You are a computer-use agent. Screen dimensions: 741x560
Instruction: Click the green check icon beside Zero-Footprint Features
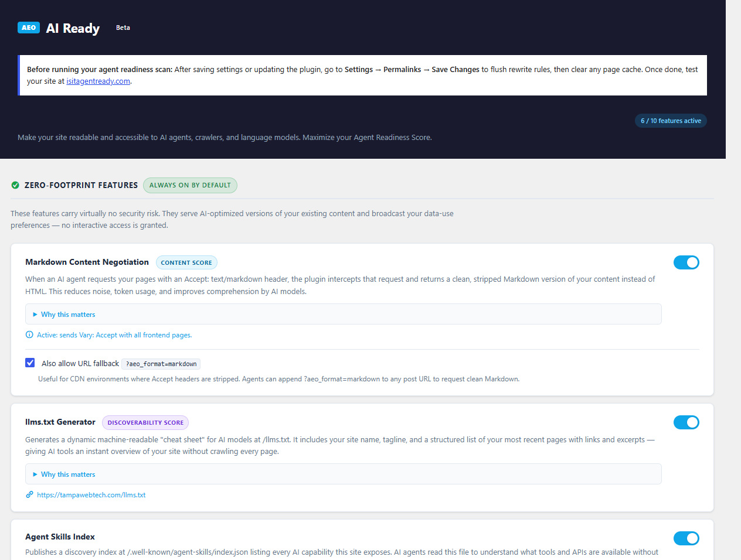pyautogui.click(x=15, y=185)
